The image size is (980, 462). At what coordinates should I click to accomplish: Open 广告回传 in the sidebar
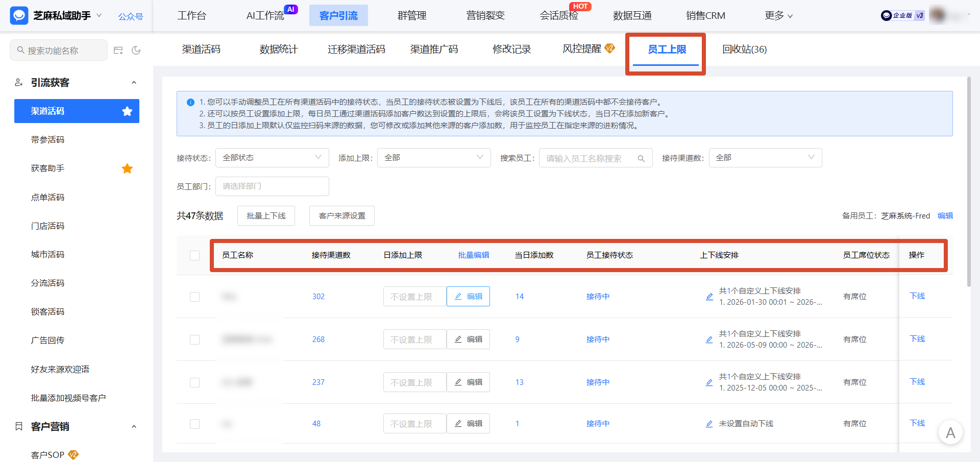click(x=47, y=340)
